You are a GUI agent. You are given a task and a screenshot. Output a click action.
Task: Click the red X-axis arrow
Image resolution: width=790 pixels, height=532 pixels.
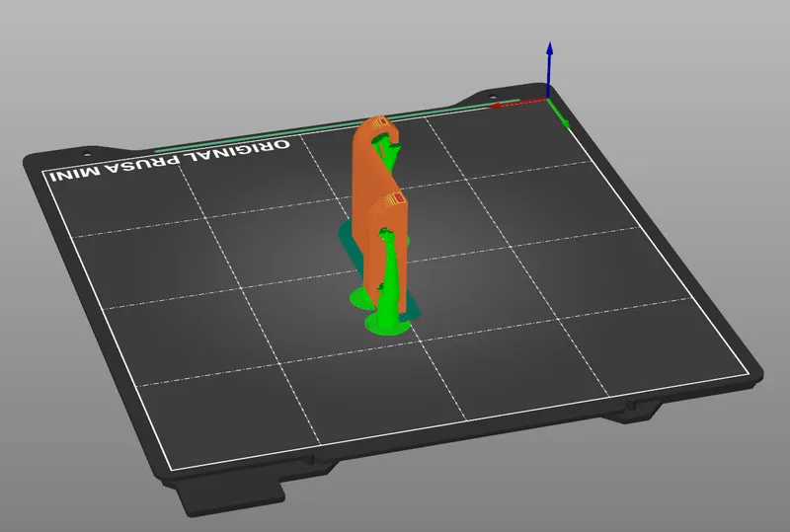517,104
